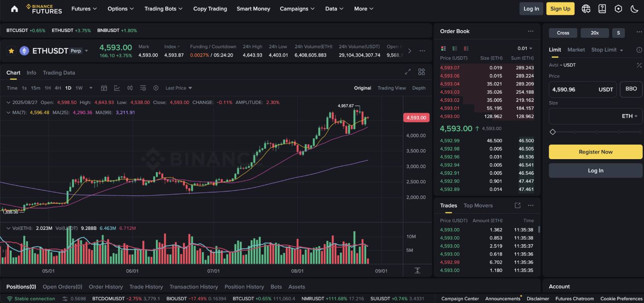Collapse the MA indicator legend chevron

point(8,113)
